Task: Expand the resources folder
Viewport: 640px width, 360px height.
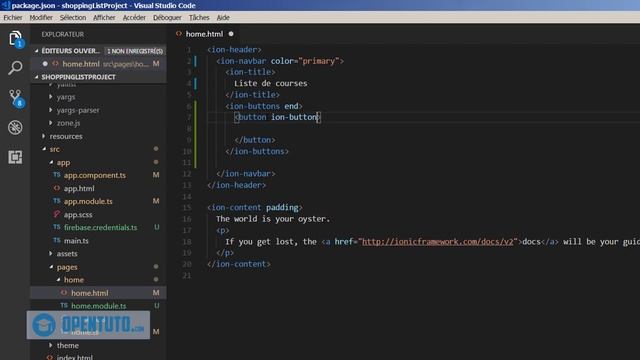Action: pos(44,136)
